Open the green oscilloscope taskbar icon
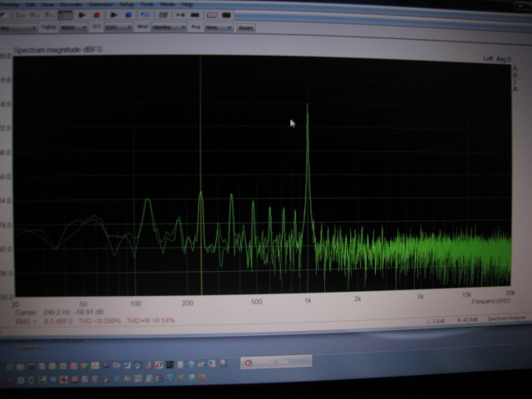532x399 pixels. pos(170,365)
